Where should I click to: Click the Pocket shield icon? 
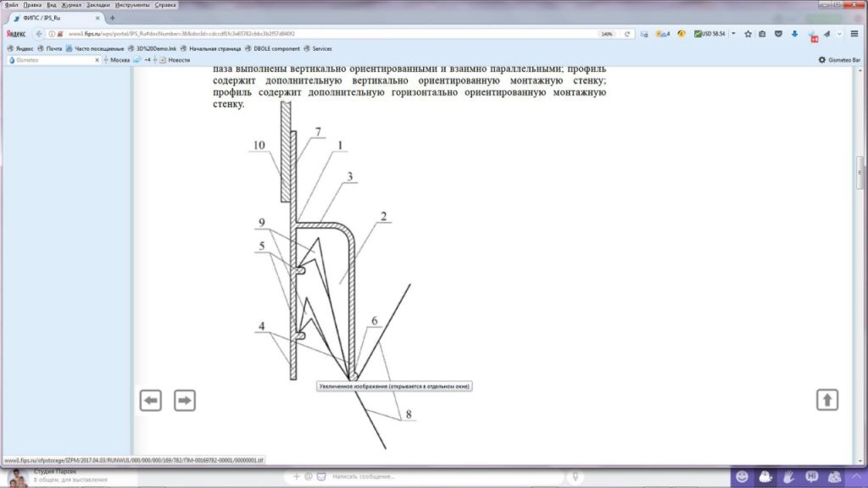[x=779, y=34]
